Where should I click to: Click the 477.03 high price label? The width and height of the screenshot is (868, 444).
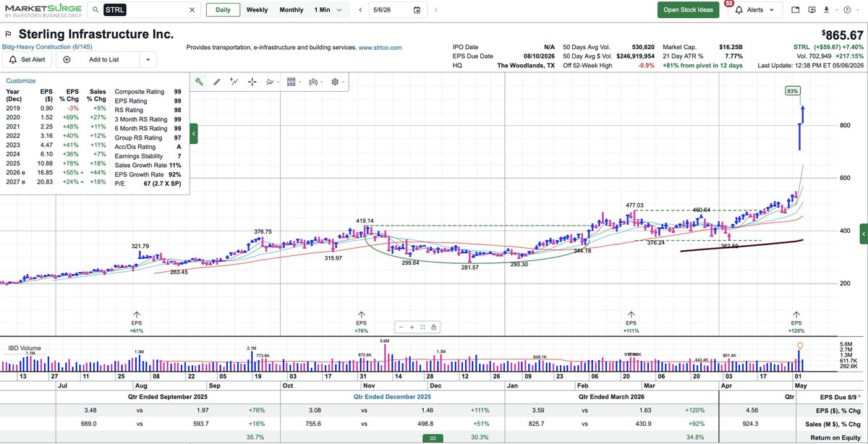(x=634, y=205)
